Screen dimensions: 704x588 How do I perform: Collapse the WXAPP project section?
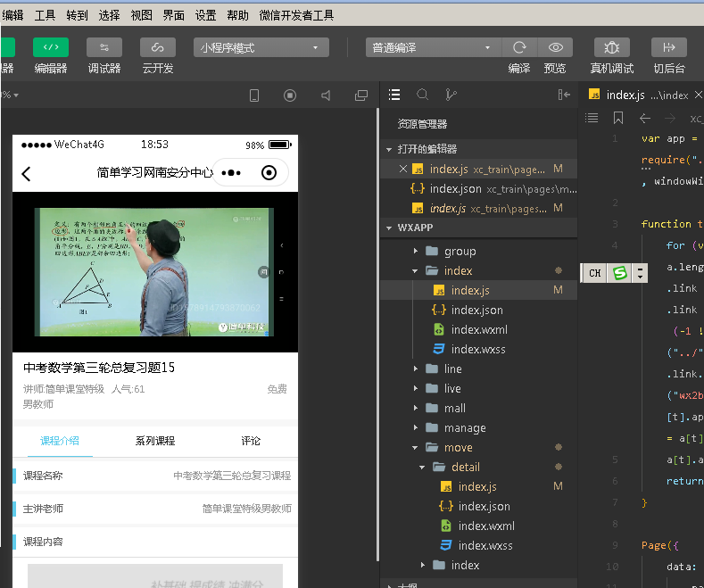coord(478,228)
